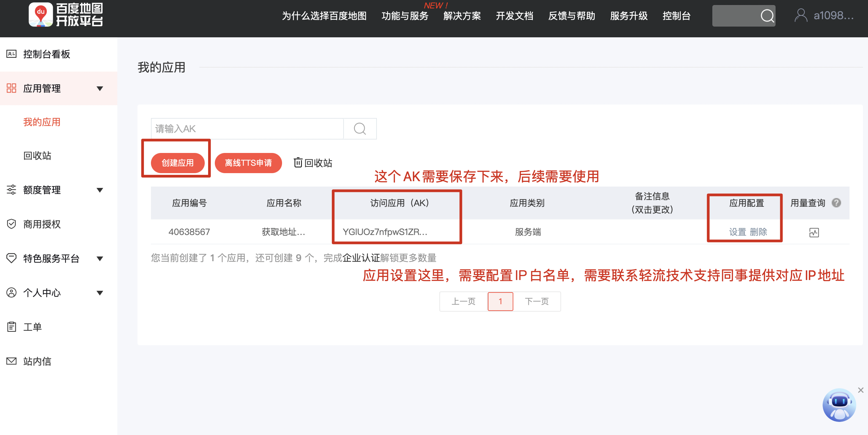Open 解决方案 menu
This screenshot has width=868, height=435.
(462, 16)
